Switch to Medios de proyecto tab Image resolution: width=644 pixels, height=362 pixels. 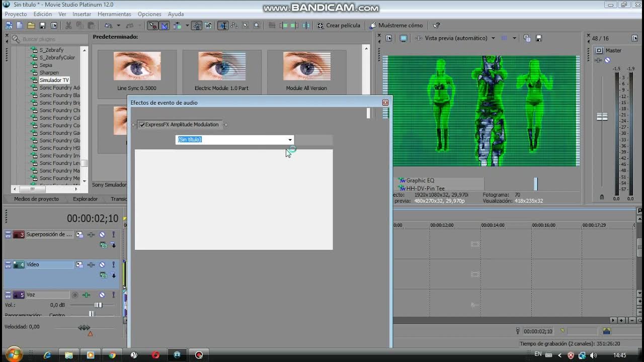[x=36, y=199]
